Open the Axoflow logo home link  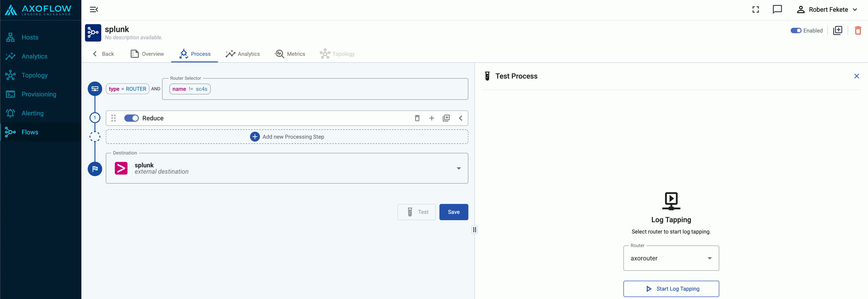[x=38, y=10]
